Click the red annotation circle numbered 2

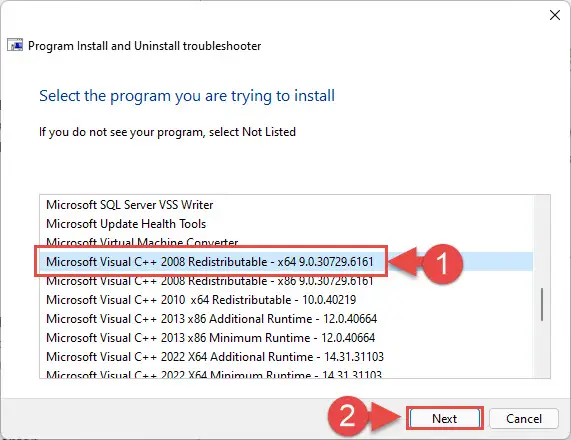tap(347, 416)
